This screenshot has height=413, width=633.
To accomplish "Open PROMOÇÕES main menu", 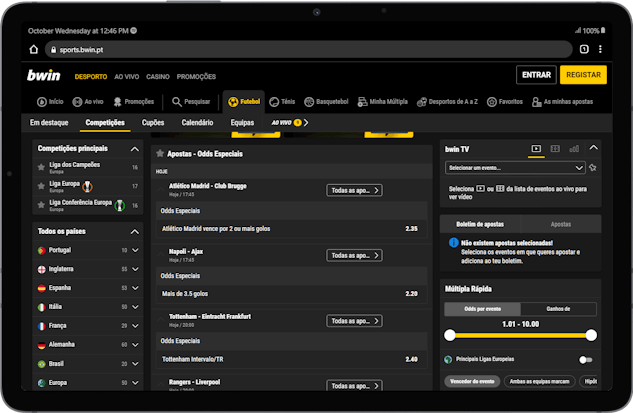I will (x=196, y=77).
